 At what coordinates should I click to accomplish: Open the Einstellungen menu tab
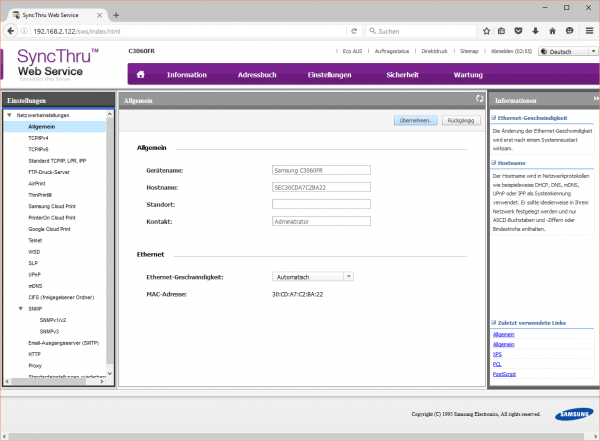(x=329, y=74)
